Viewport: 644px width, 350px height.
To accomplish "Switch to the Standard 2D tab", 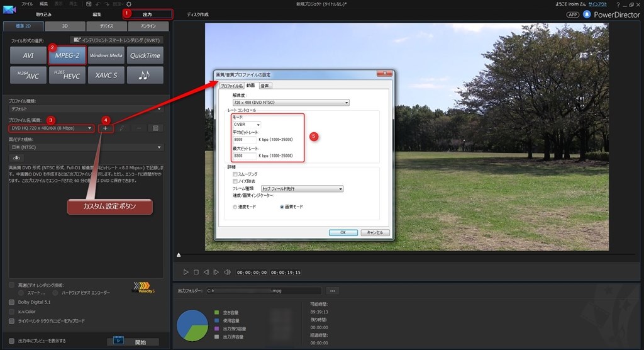I will click(23, 26).
